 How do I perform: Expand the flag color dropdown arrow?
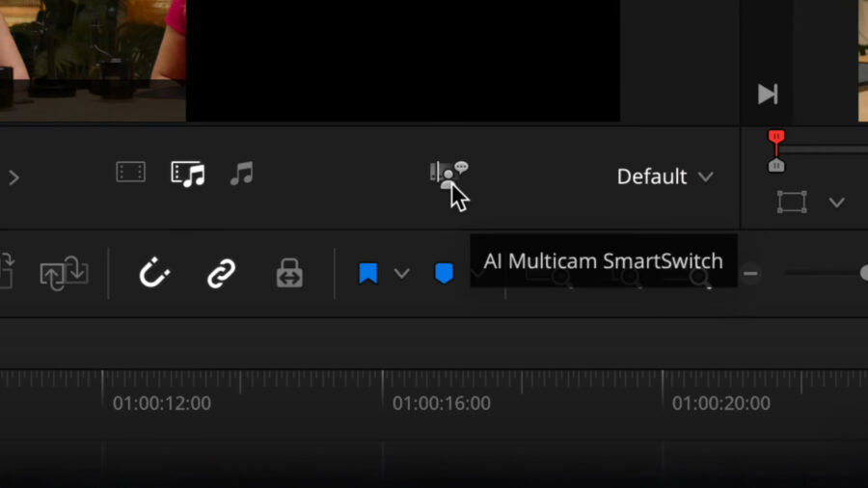click(402, 274)
